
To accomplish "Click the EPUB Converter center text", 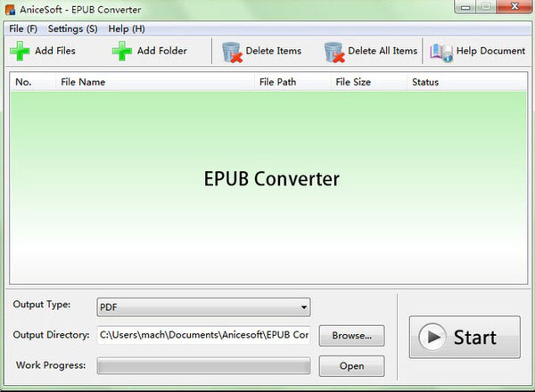I will pyautogui.click(x=272, y=179).
